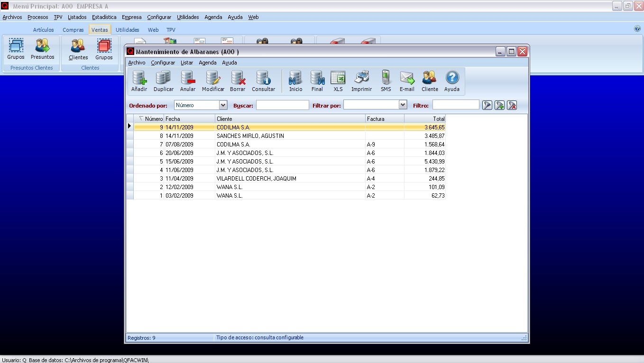
Task: Jump to last record with Final
Action: (317, 81)
